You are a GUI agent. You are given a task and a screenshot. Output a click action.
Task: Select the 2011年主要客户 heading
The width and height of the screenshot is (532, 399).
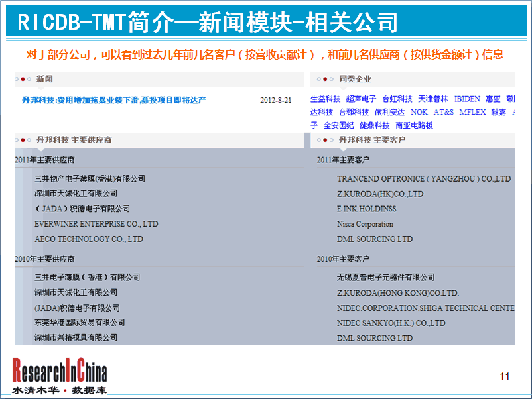[343, 160]
